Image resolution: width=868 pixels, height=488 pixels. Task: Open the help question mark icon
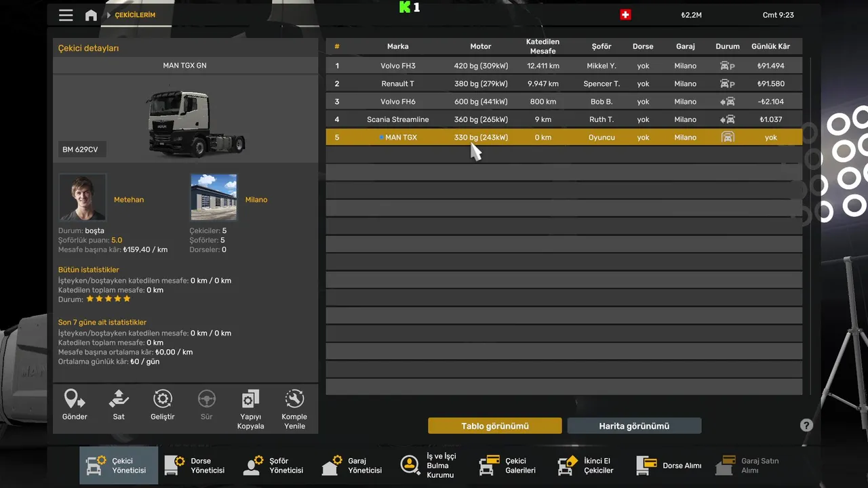tap(806, 426)
